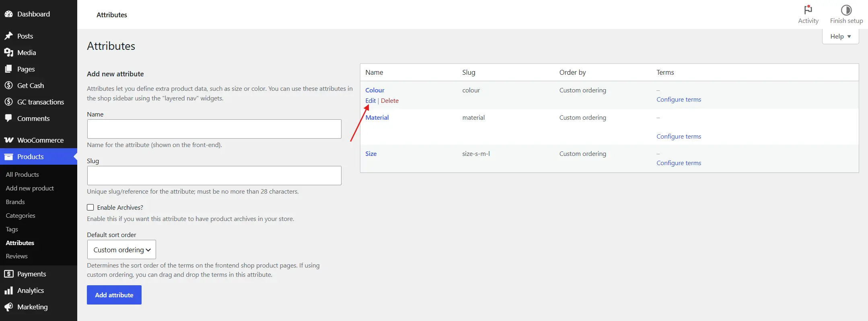
Task: Open the Size attribute name link
Action: (371, 154)
